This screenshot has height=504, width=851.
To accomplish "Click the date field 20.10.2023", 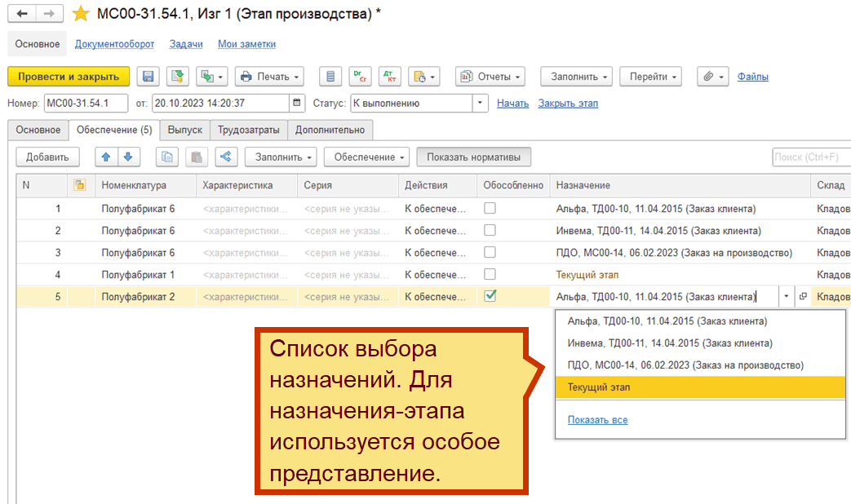I will click(x=220, y=103).
